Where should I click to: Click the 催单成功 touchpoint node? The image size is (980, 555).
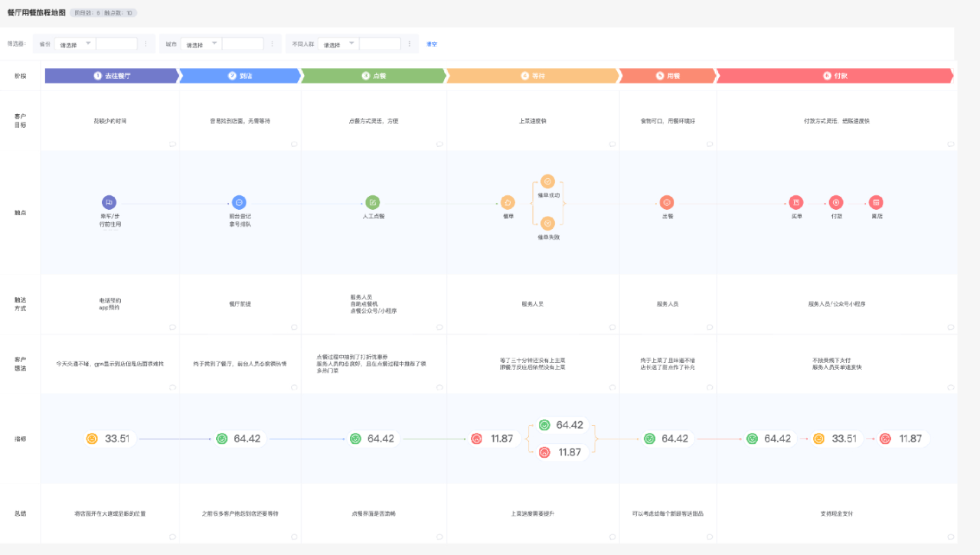coord(547,181)
